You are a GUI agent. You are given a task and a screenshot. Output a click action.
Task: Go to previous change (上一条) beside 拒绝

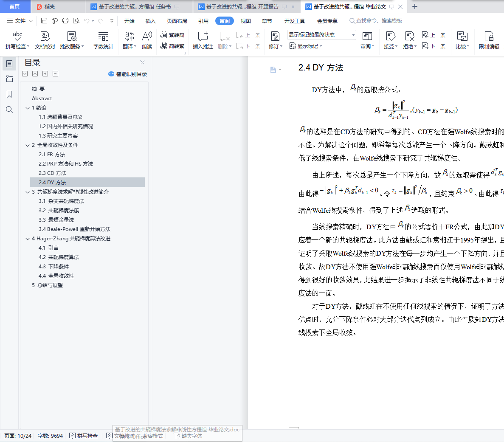pyautogui.click(x=434, y=35)
